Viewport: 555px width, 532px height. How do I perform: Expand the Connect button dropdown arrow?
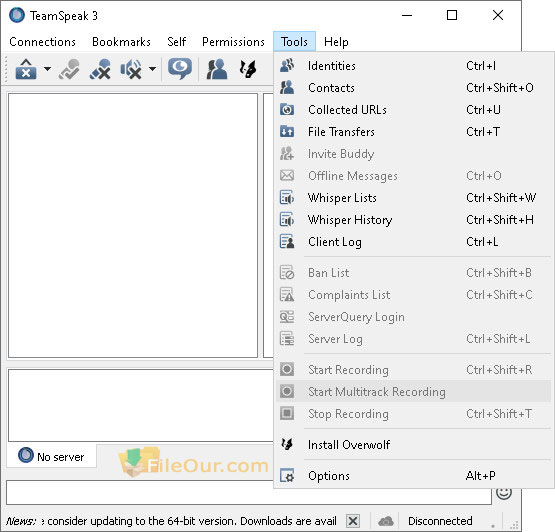tap(47, 69)
